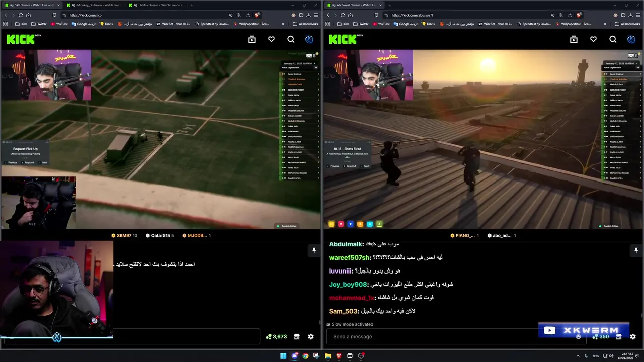Go to home page in right browser window
This screenshot has height=362, width=644.
(350, 15)
